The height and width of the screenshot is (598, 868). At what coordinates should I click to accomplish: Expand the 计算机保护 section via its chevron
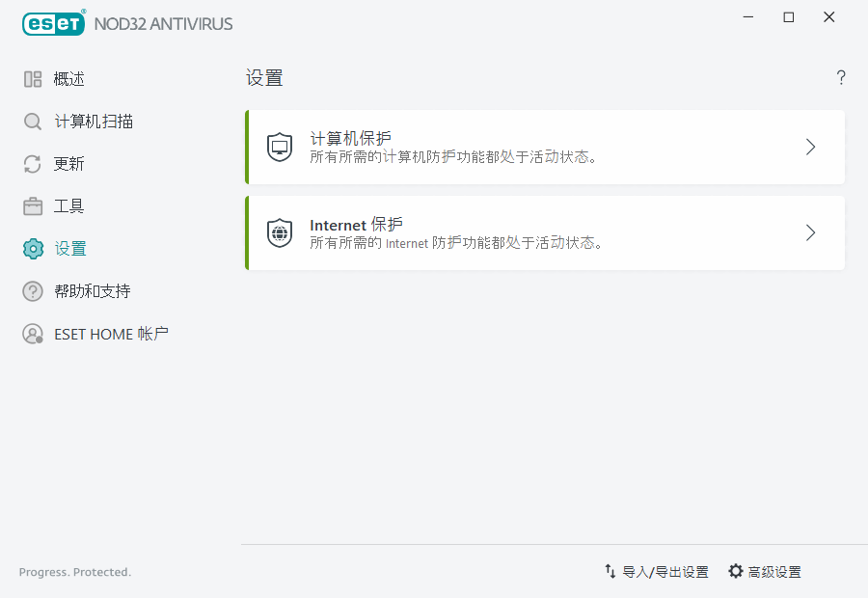(x=810, y=147)
